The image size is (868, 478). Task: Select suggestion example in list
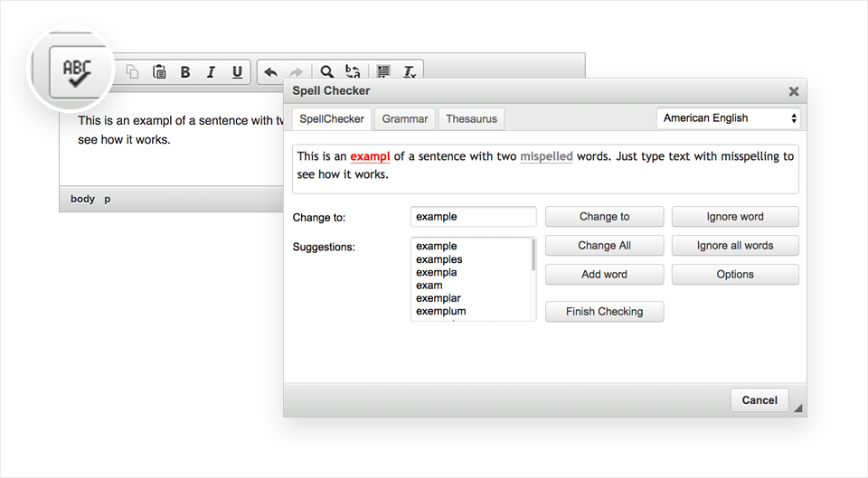tap(436, 246)
